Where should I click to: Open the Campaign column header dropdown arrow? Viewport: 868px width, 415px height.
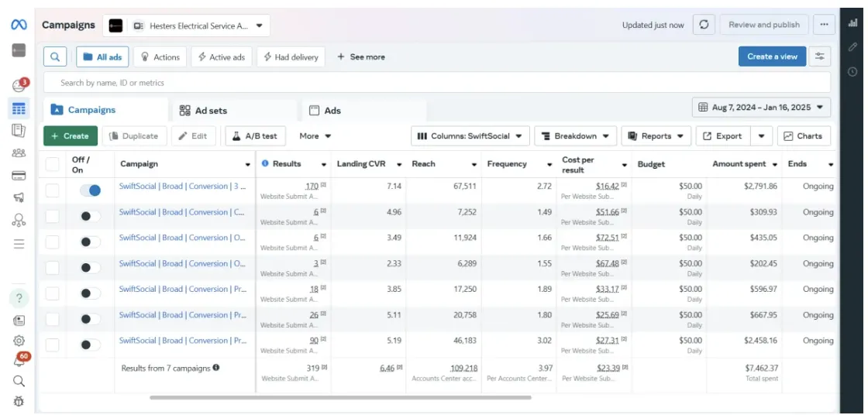247,164
